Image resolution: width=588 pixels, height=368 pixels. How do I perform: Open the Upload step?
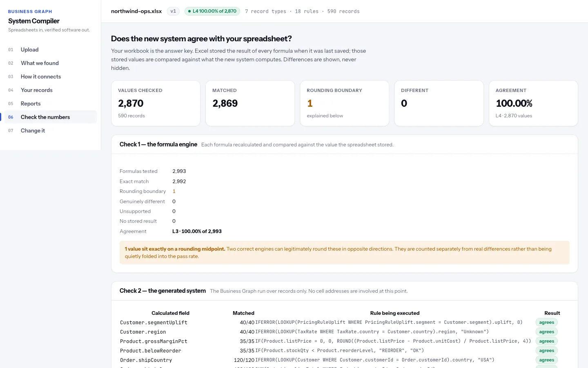click(x=50, y=49)
